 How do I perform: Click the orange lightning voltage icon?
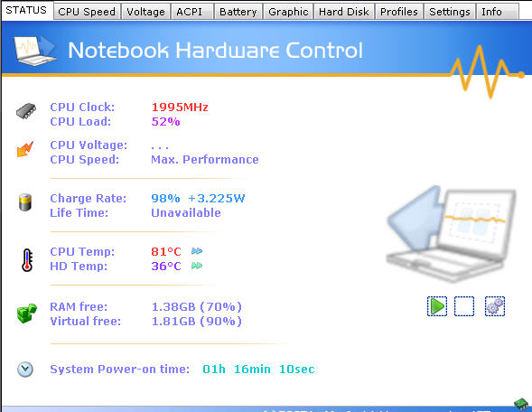pyautogui.click(x=25, y=149)
